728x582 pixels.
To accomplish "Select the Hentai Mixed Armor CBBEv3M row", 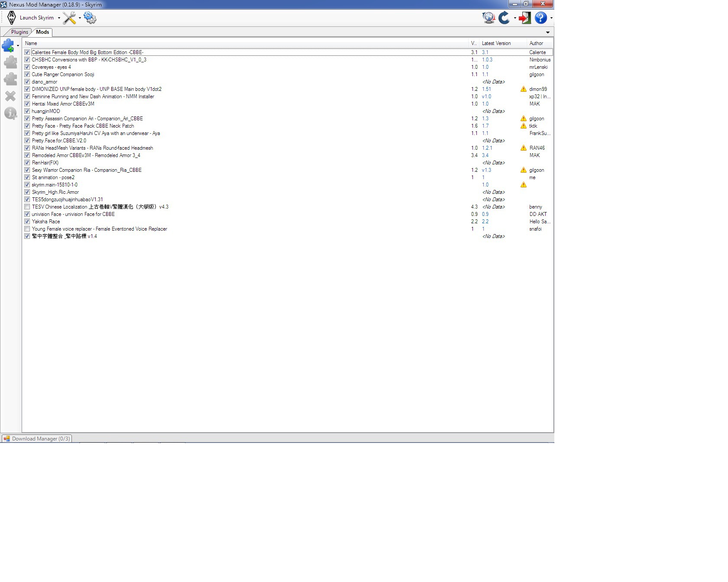I will point(63,104).
